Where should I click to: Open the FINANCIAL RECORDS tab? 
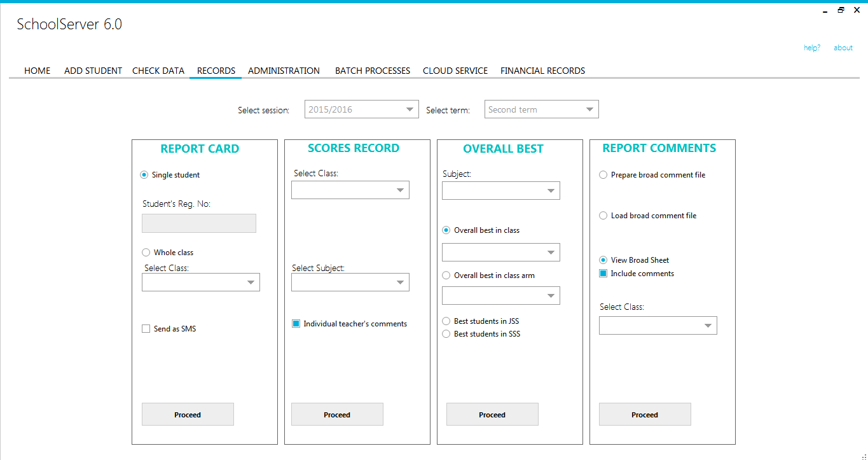coord(542,71)
